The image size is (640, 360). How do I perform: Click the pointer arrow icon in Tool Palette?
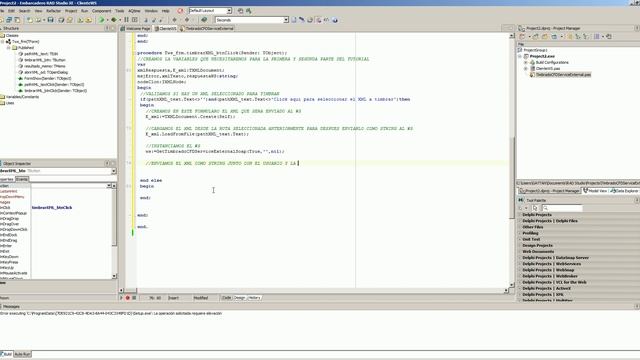[x=535, y=208]
